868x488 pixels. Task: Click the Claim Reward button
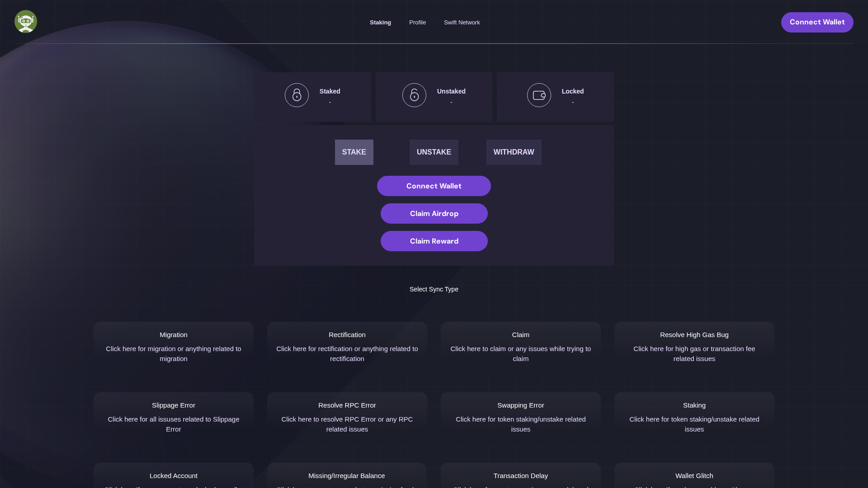[434, 241]
